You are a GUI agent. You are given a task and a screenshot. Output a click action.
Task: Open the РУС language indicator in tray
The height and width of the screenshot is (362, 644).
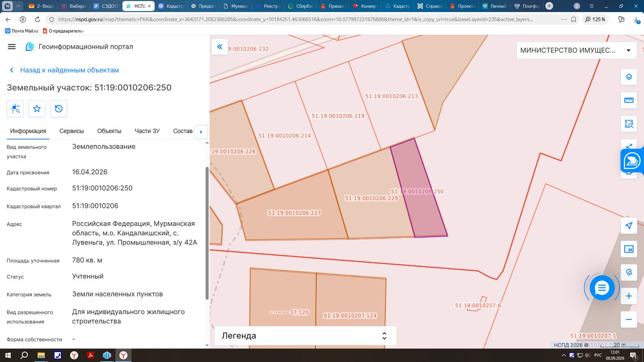(x=598, y=355)
